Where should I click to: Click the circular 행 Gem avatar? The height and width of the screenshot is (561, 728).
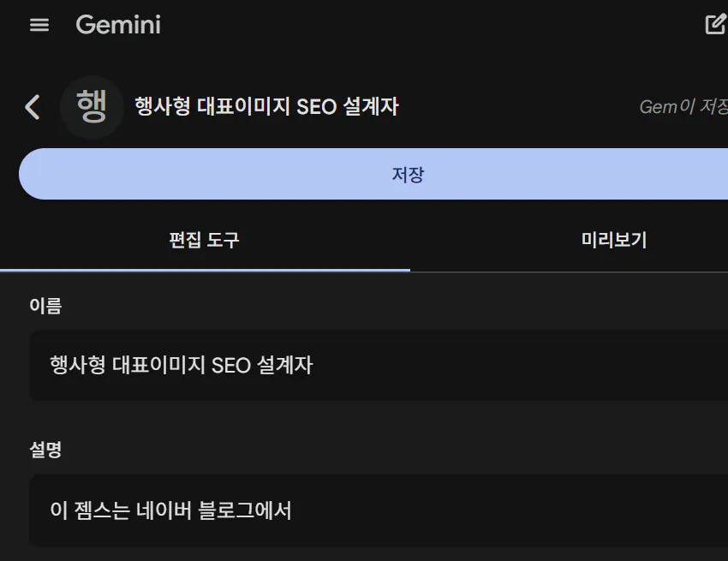92,107
